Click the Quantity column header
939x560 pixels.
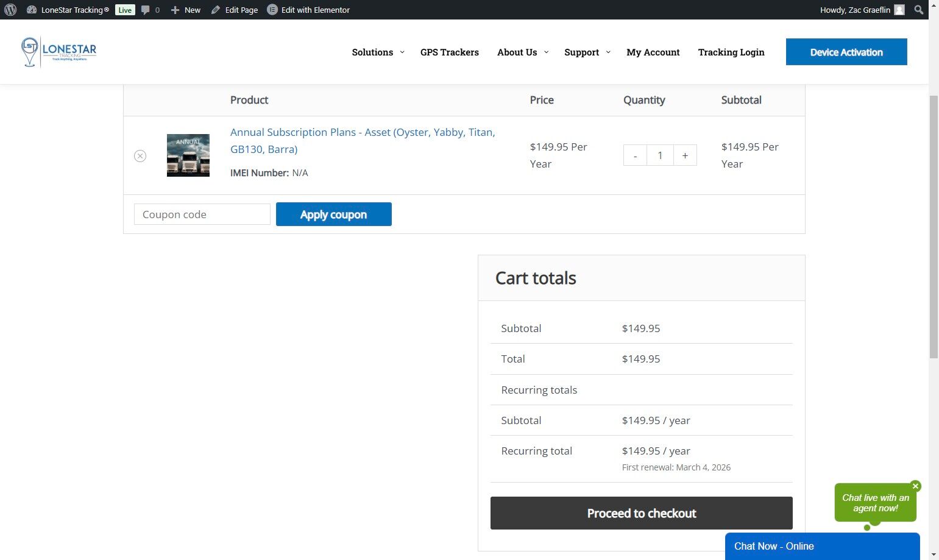pyautogui.click(x=644, y=100)
